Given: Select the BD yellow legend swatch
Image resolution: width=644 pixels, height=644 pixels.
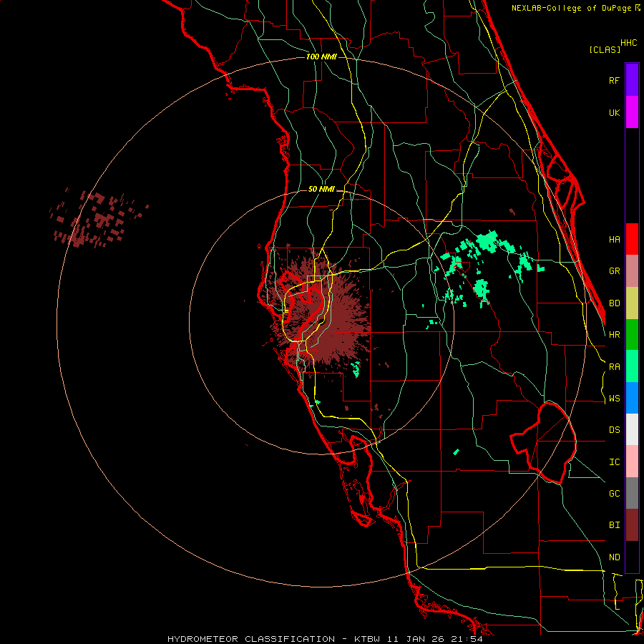Looking at the screenshot, I should (632, 303).
